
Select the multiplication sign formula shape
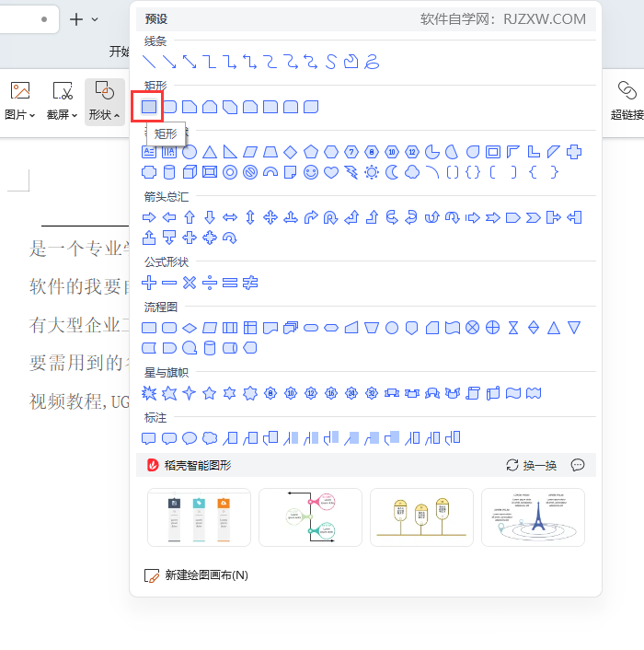point(190,283)
